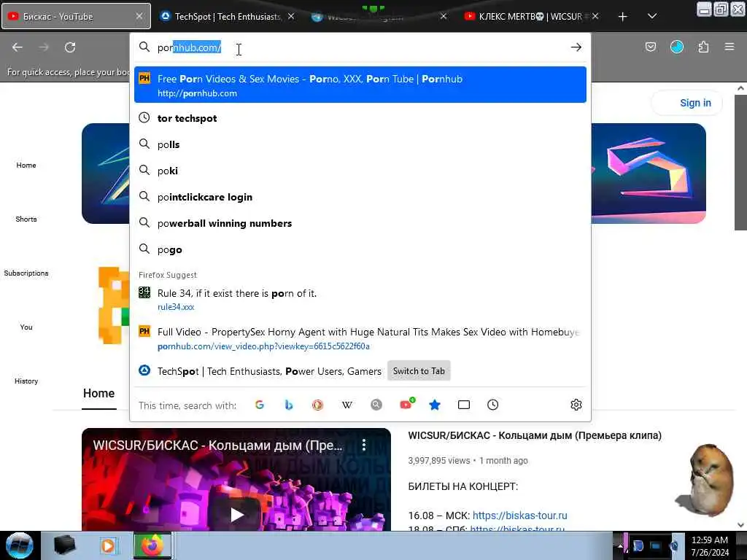Image resolution: width=747 pixels, height=560 pixels.
Task: Open YouTube Home in sidebar
Action: pyautogui.click(x=26, y=166)
